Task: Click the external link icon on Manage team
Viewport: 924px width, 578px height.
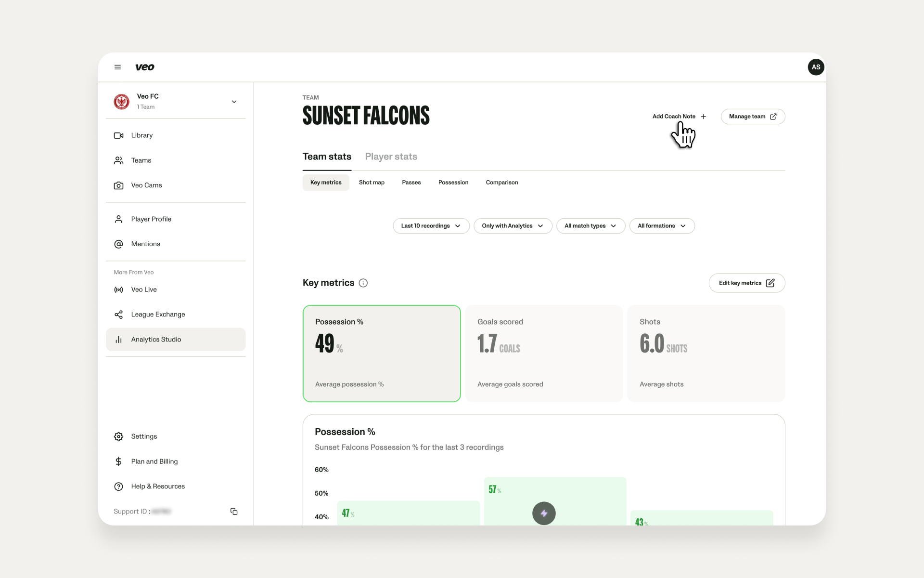Action: tap(773, 117)
